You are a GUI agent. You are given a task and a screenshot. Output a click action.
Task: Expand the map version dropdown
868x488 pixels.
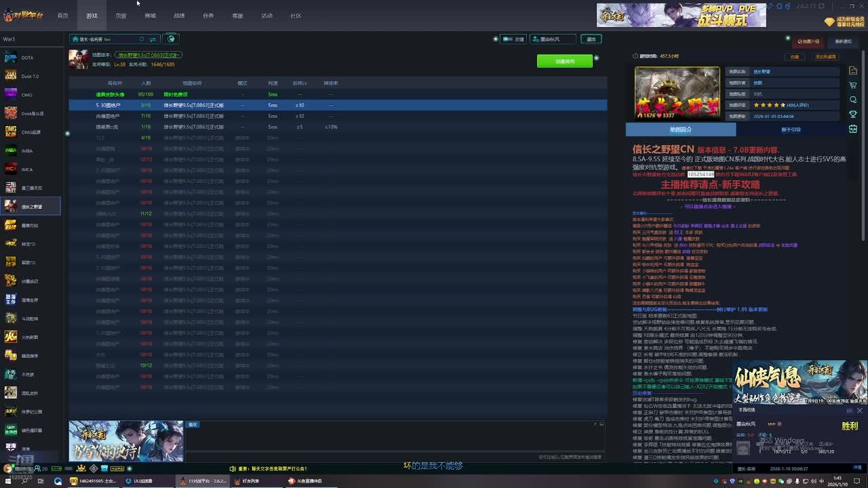click(148, 55)
